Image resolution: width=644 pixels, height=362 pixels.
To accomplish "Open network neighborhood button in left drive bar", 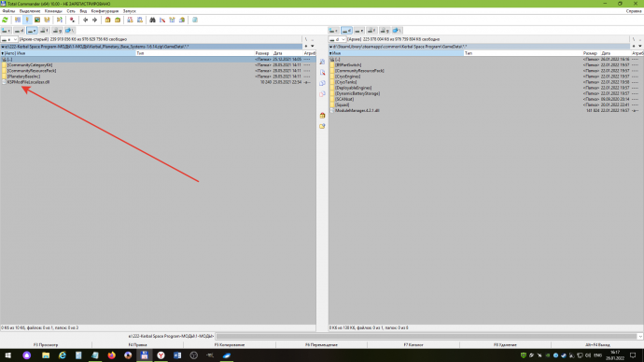I will pos(70,31).
